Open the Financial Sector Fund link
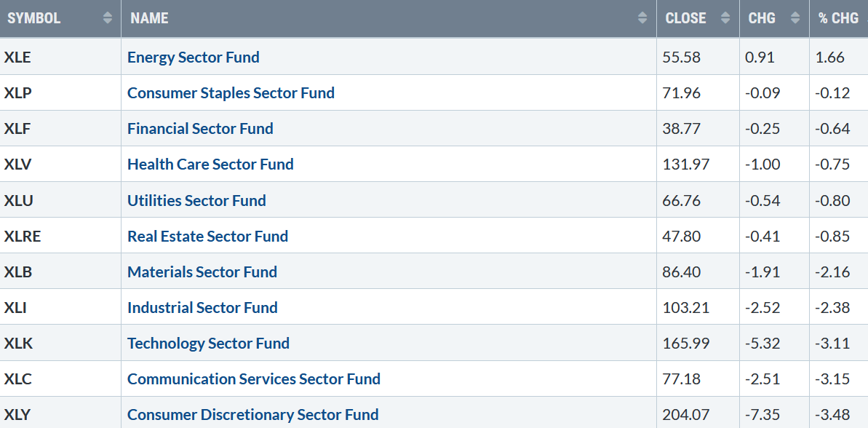Screen dimensions: 868x428 200,128
